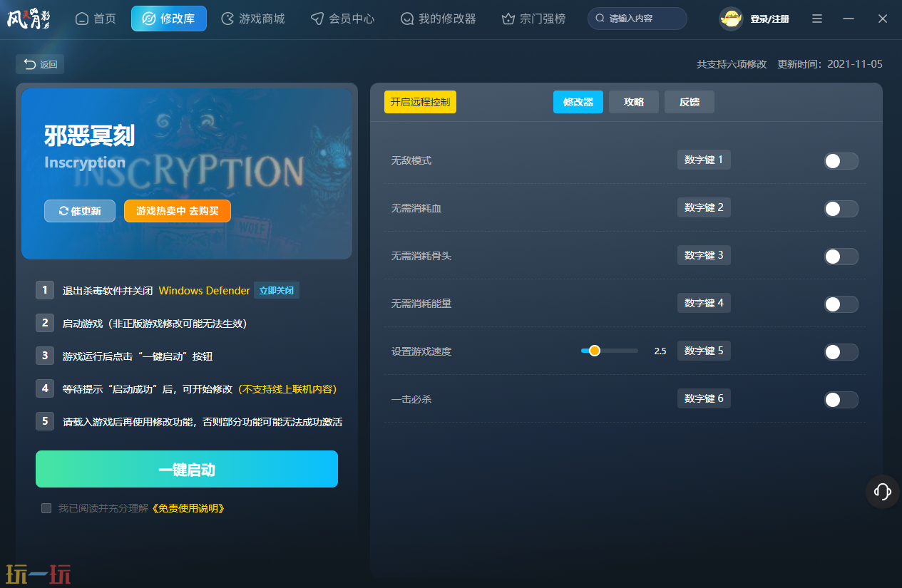Minimize the window

pyautogui.click(x=849, y=19)
